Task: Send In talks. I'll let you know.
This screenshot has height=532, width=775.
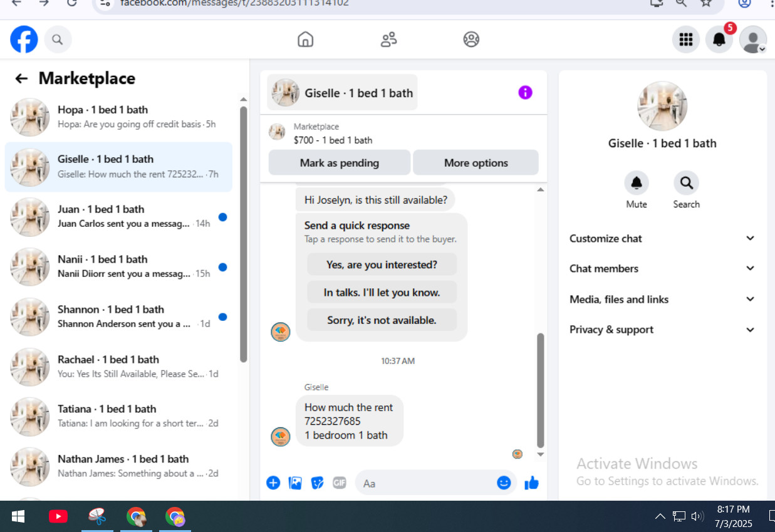Action: tap(382, 292)
